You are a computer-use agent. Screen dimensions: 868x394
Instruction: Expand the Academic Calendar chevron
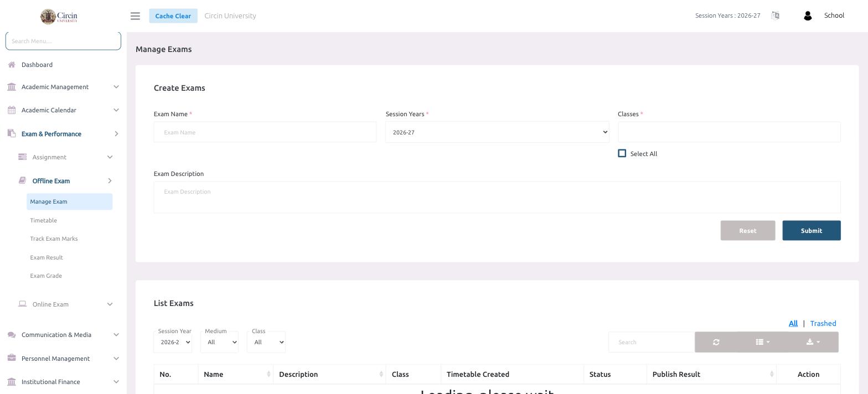coord(116,110)
